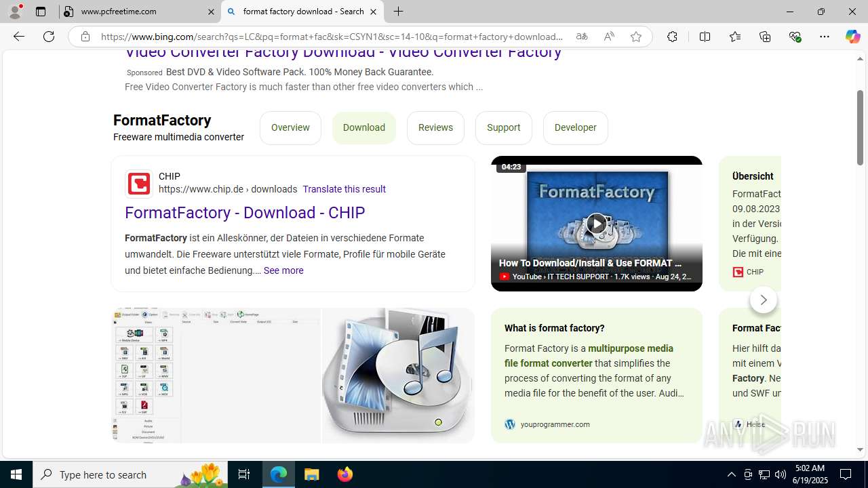This screenshot has height=488, width=868.
Task: Open Extensions puzzle icon
Action: tap(672, 37)
